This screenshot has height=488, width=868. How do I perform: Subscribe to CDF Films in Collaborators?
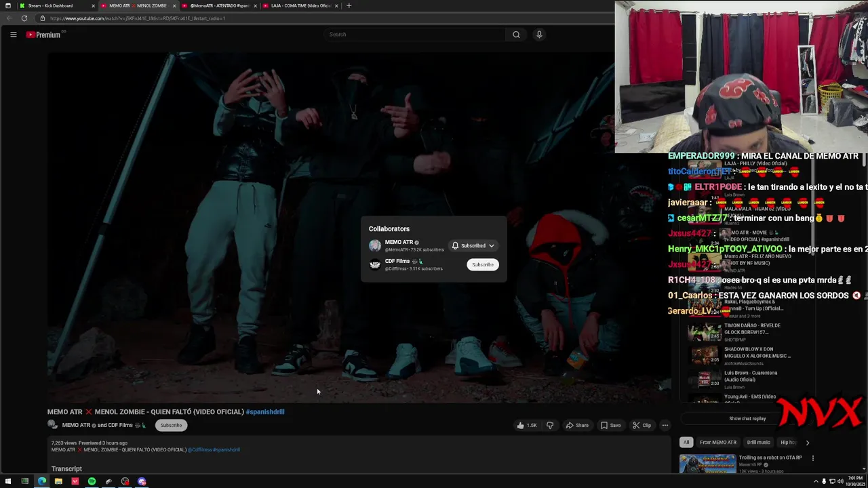pyautogui.click(x=483, y=264)
